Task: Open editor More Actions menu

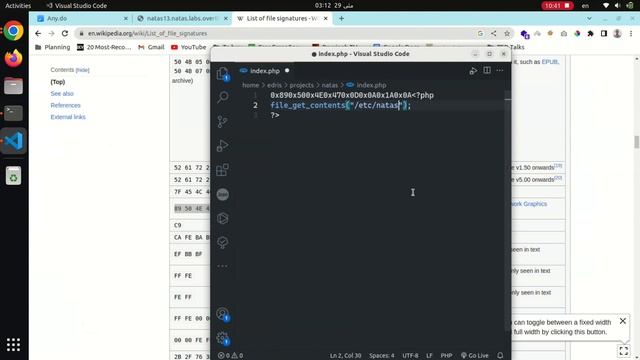Action: (500, 70)
